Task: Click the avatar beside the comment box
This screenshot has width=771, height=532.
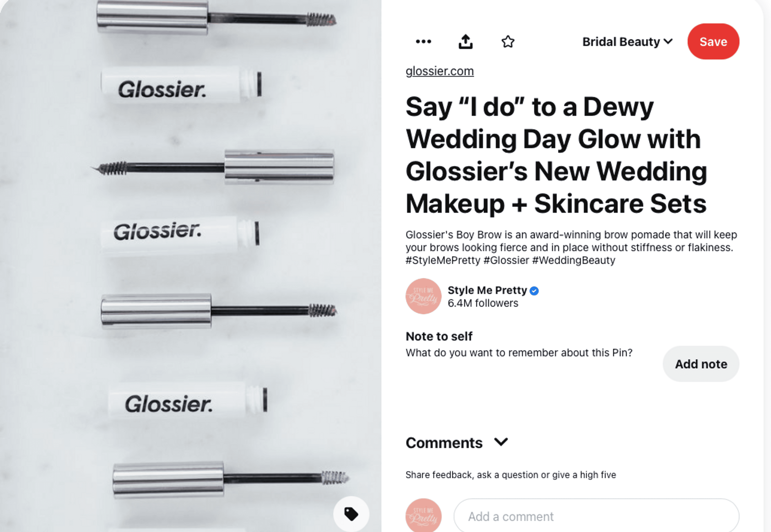Action: [423, 515]
